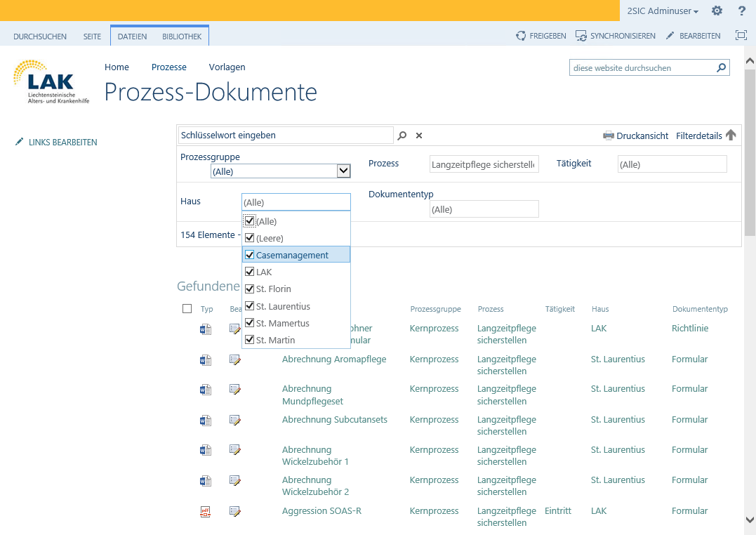Screen dimensions: 756x535
Task: Start the keyword search with the magnifier icon
Action: click(402, 135)
